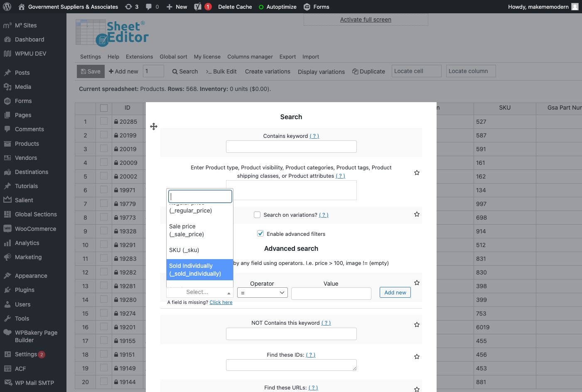Open the Comments sidebar section

29,129
